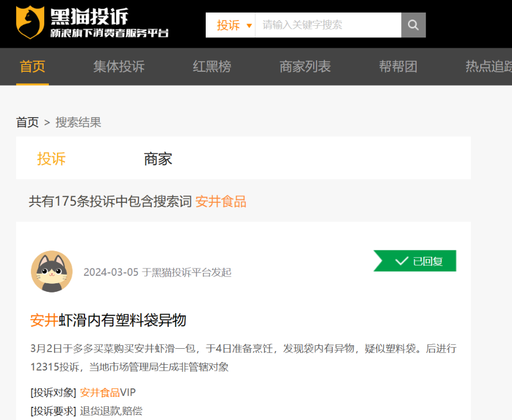Viewport: 512px width, 420px height.
Task: Click the complainant's cat avatar
Action: click(x=52, y=271)
